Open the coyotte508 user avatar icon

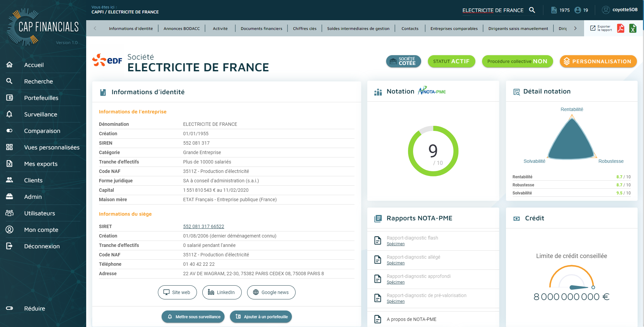[606, 10]
